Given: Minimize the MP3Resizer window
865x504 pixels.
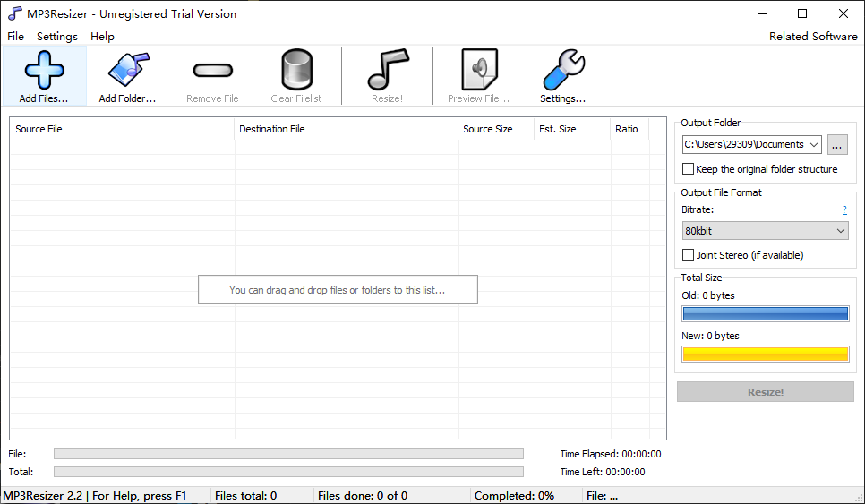Looking at the screenshot, I should coord(762,13).
